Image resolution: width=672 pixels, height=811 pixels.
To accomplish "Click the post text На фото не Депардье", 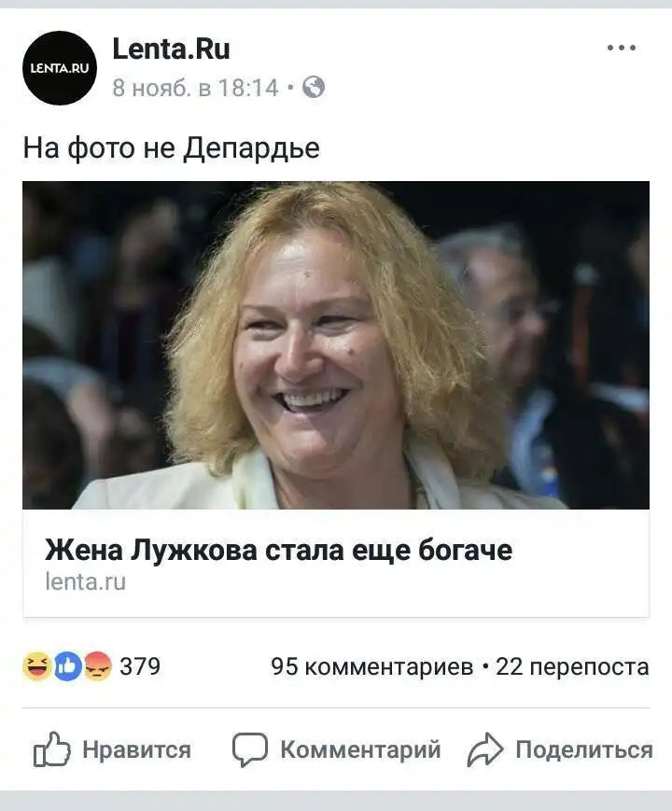I will pyautogui.click(x=171, y=148).
